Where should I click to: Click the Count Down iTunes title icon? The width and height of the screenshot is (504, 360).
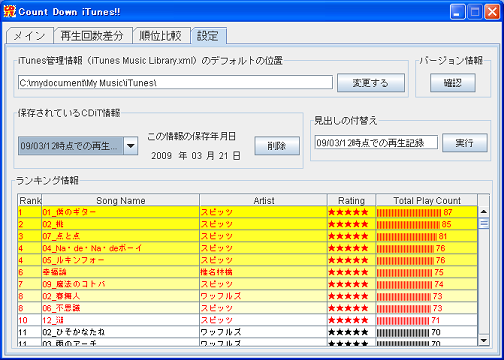click(10, 11)
